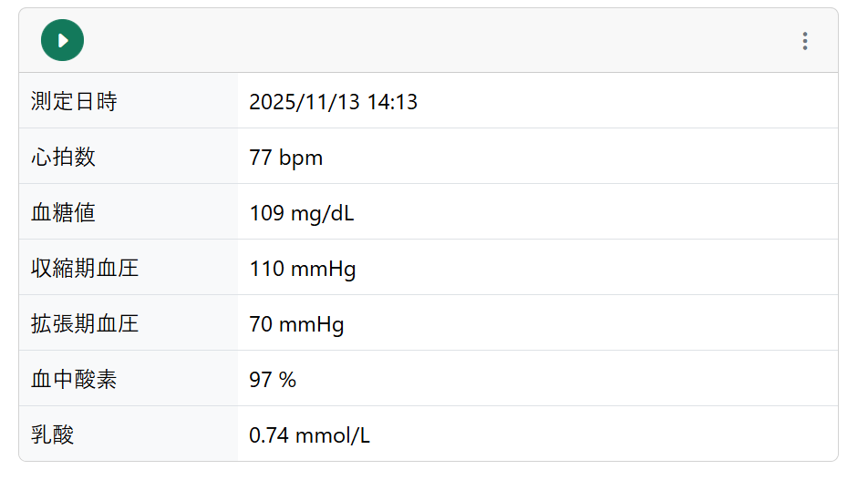Click the 血中酸素 label
Image resolution: width=868 pixels, height=480 pixels.
point(74,380)
